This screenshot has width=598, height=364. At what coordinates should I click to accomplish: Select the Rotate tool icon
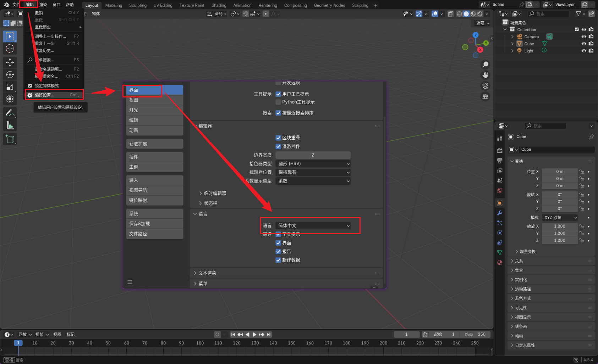coord(10,75)
